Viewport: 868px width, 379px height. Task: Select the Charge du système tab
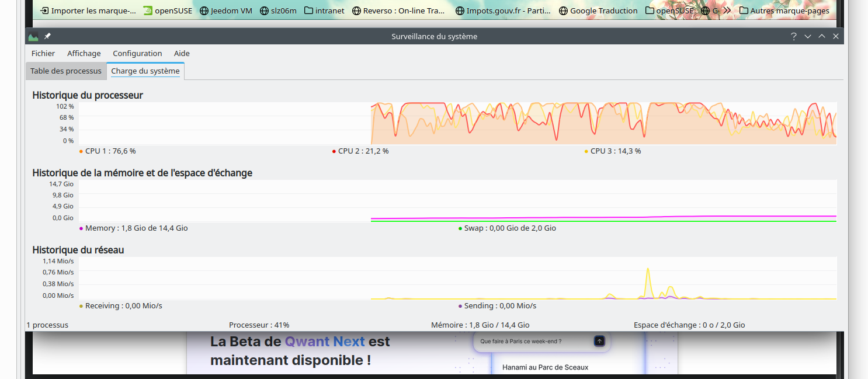point(145,71)
